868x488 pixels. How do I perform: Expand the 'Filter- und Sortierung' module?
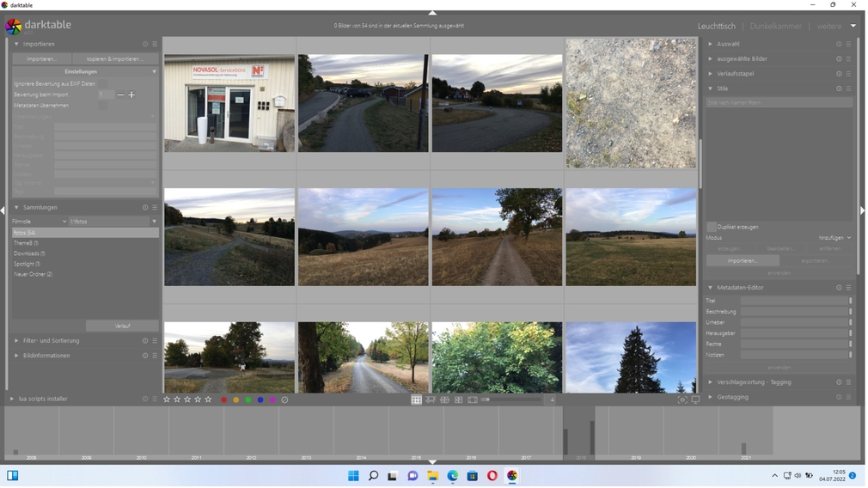[x=52, y=340]
